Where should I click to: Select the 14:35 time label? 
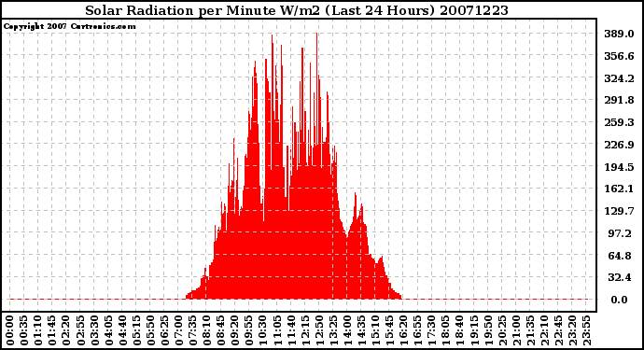(x=361, y=330)
